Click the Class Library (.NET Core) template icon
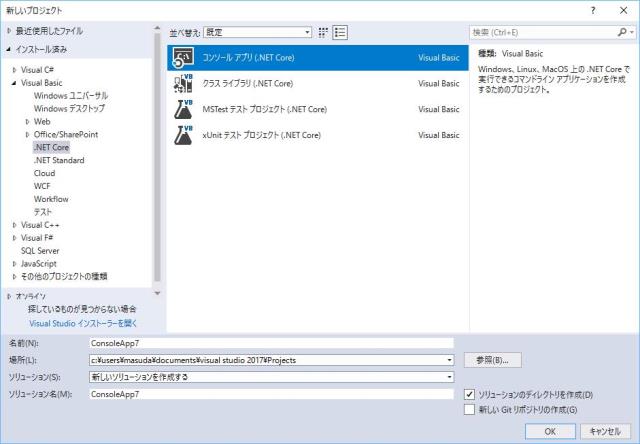The width and height of the screenshot is (640, 444). click(183, 84)
